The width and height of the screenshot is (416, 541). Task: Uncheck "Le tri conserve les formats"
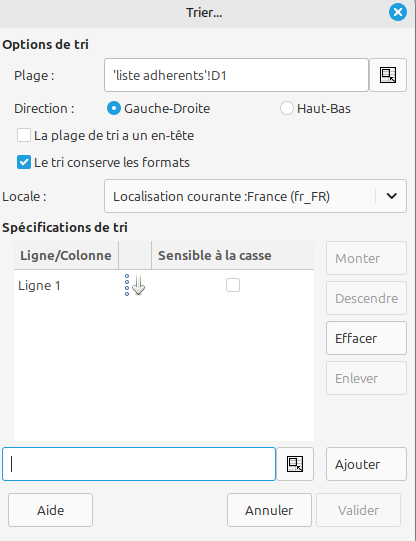click(24, 162)
